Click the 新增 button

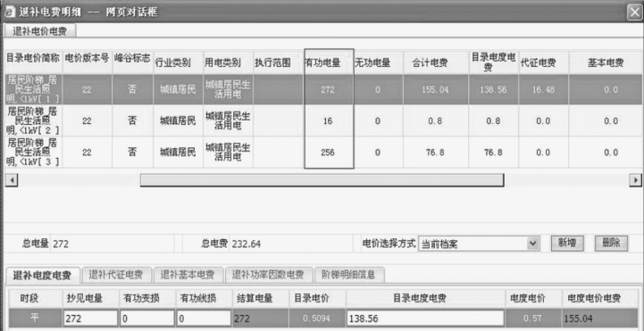(567, 244)
